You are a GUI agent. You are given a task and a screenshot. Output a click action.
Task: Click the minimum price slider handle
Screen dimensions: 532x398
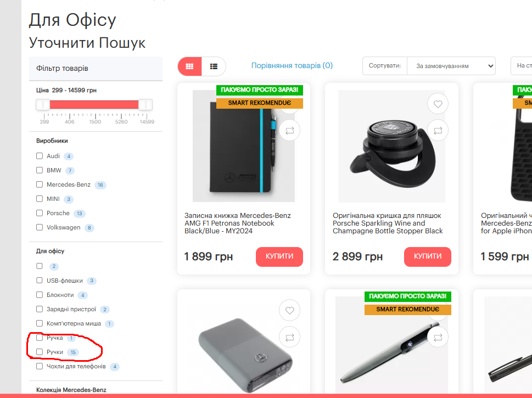(43, 104)
